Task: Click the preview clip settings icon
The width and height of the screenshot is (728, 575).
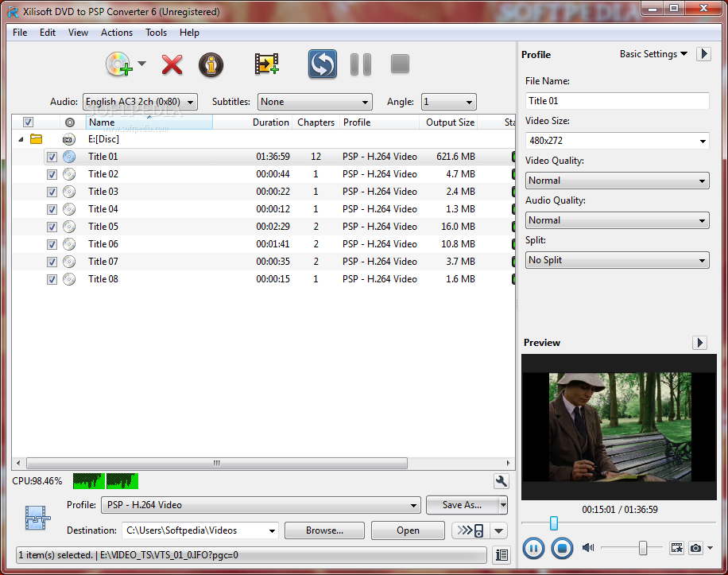Action: pos(676,548)
